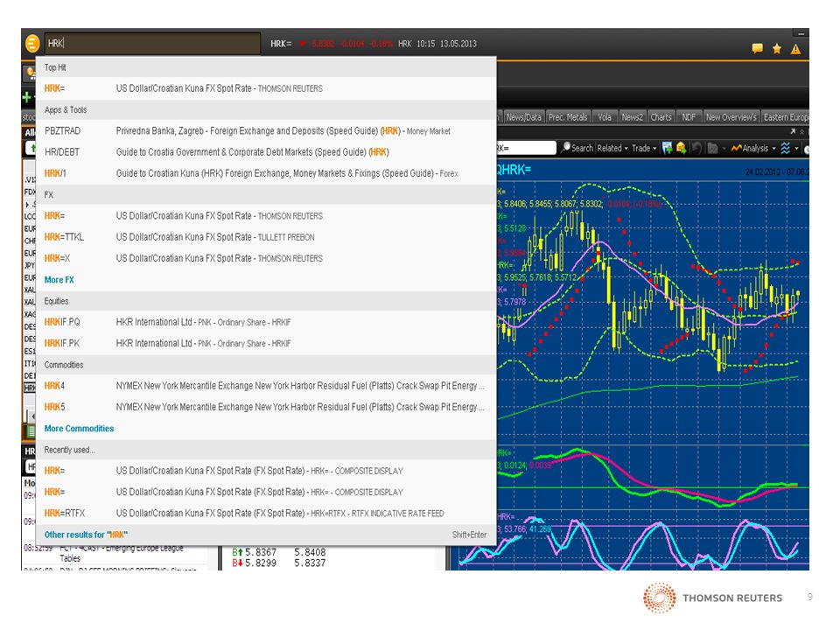Select HRK=TTKL Tullett Prebon result

click(x=266, y=237)
